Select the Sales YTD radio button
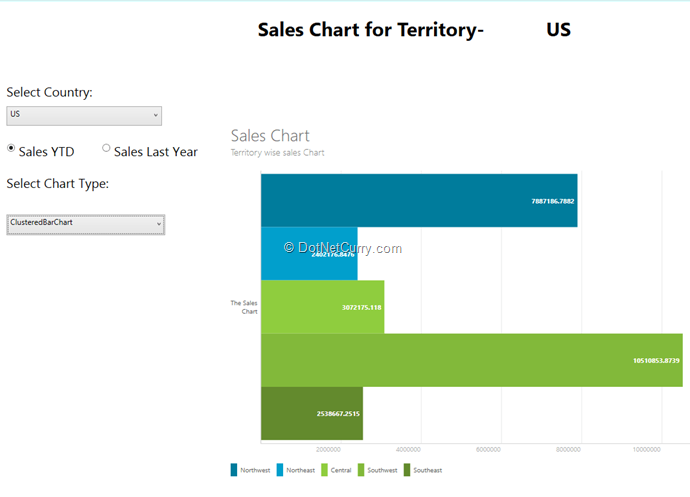Screen dimensions: 690x497 [11, 149]
